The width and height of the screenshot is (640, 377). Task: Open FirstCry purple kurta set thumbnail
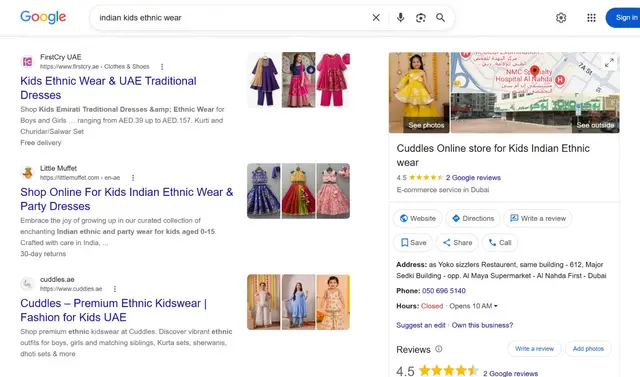pos(264,80)
